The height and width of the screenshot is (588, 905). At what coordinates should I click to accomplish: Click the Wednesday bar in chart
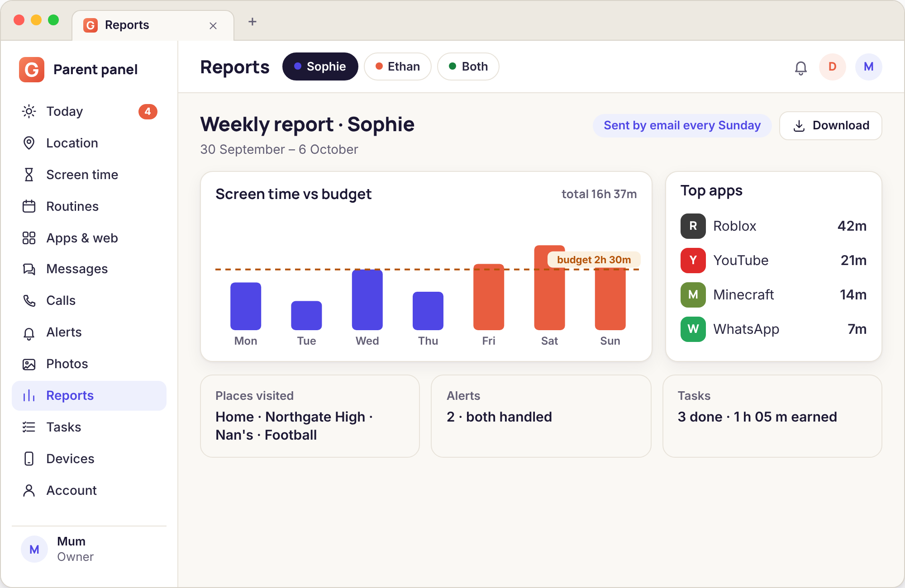click(367, 300)
